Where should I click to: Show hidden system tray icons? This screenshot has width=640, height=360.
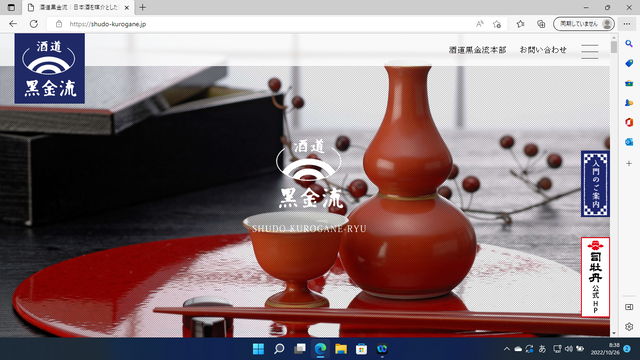click(x=507, y=349)
